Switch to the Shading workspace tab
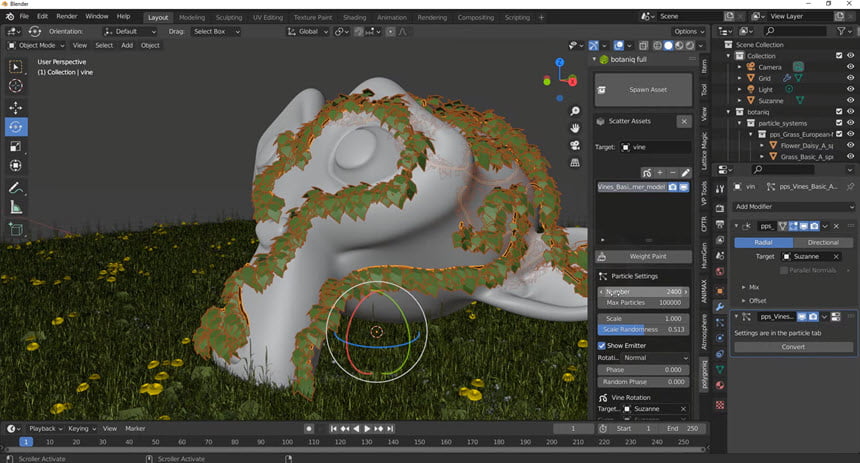 coord(355,18)
